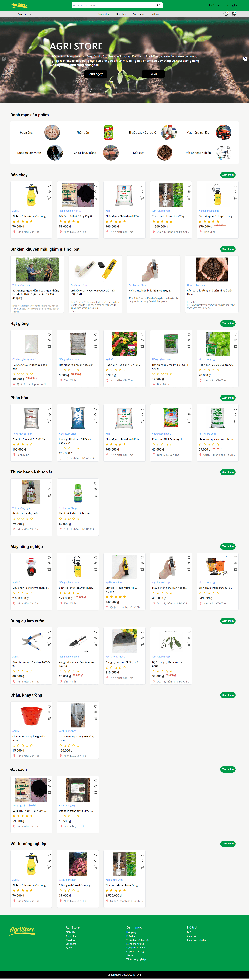This screenshot has height=980, width=249.
Task: Click Xem thêm beside Phân bón heading
Action: coord(228,398)
